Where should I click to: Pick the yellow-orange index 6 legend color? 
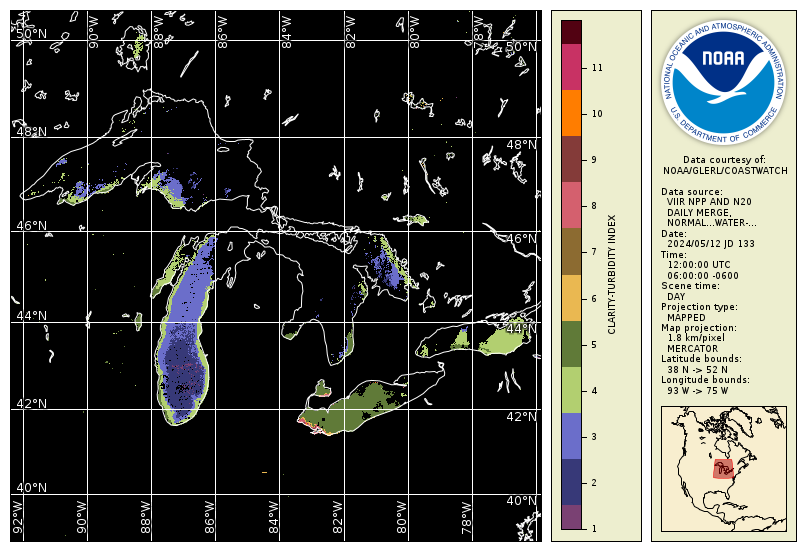[571, 298]
